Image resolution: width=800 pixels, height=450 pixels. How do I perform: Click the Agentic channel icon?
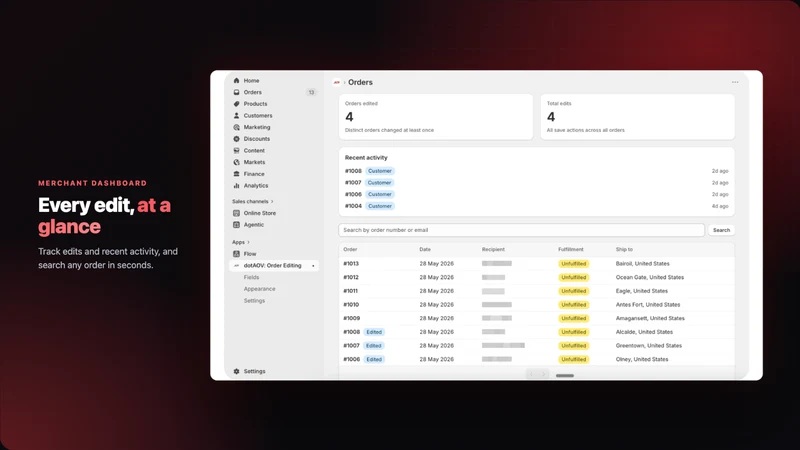pyautogui.click(x=236, y=224)
